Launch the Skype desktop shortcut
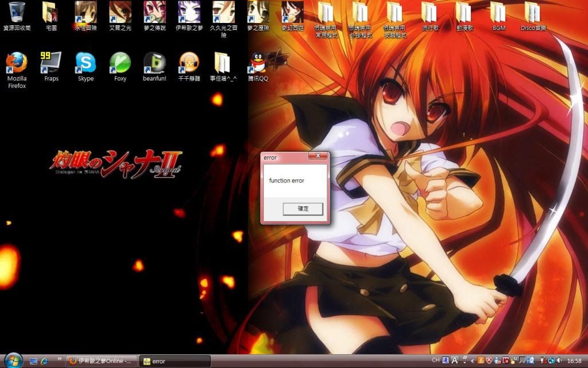The image size is (588, 368). [x=86, y=67]
